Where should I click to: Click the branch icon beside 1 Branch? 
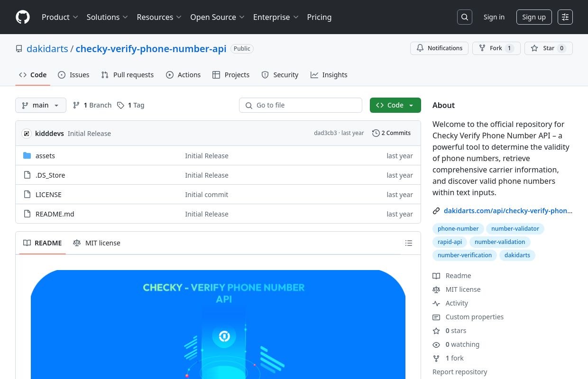[76, 105]
